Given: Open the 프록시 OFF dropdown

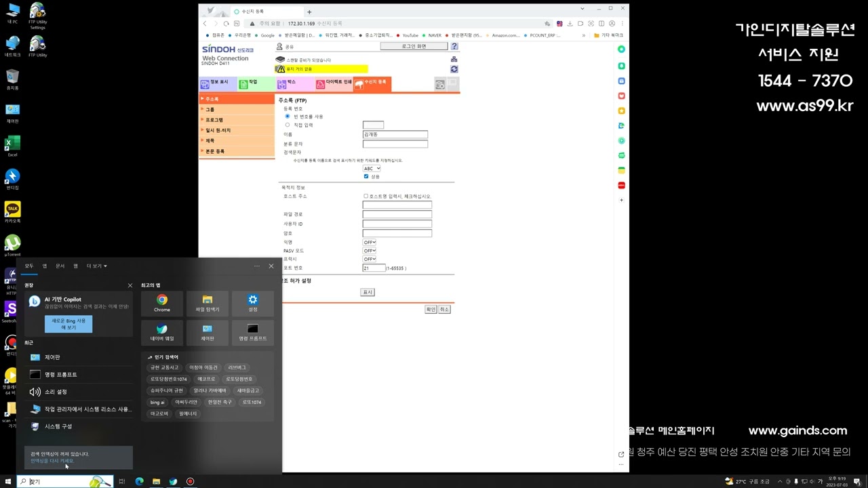Looking at the screenshot, I should [370, 259].
